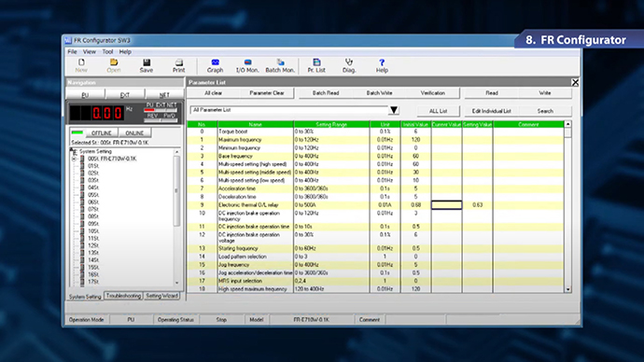Screen dimensions: 644x362
Task: Click the Batch Write button
Action: [379, 93]
